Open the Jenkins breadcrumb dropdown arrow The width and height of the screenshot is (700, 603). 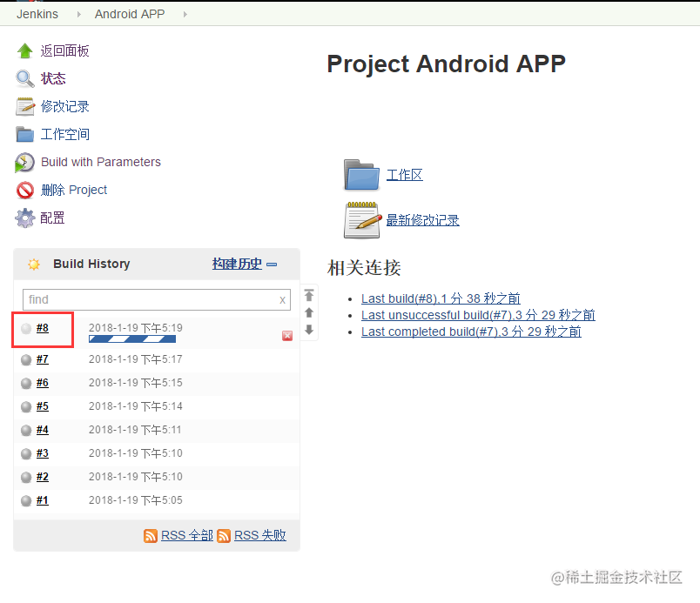[x=79, y=14]
